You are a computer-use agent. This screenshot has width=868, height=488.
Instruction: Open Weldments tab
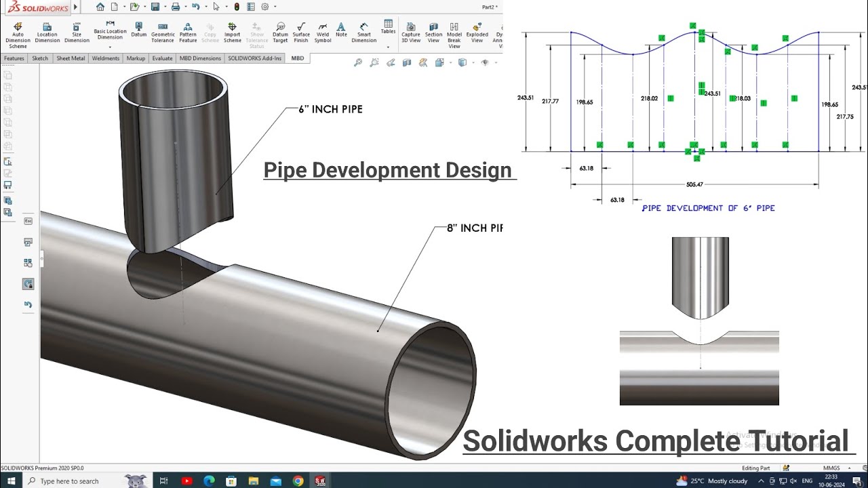[106, 58]
